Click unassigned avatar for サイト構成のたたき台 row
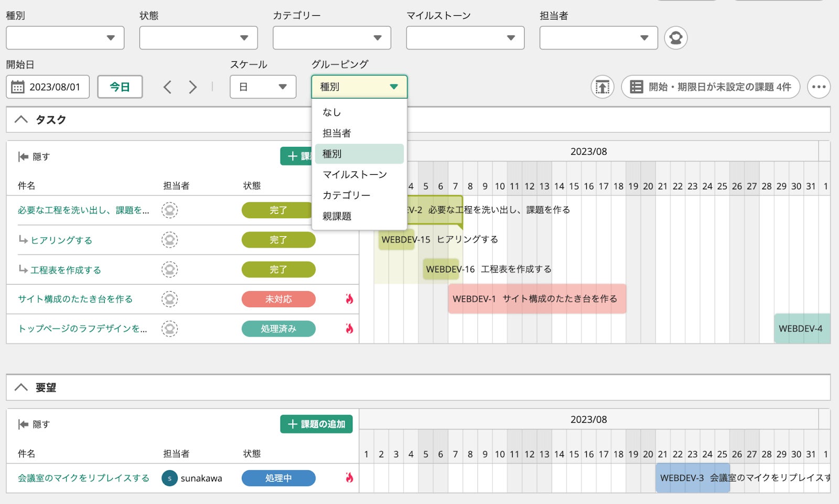 (169, 299)
